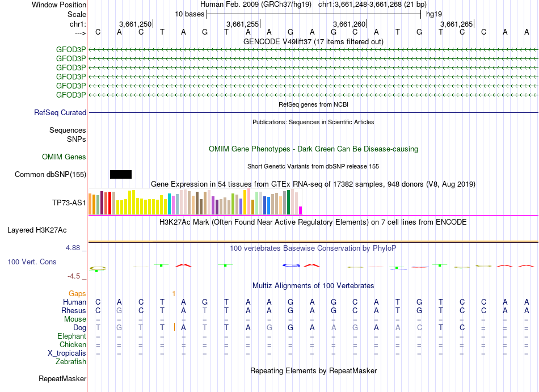
Task: Click the ---> sequence direction label
Action: pos(80,33)
